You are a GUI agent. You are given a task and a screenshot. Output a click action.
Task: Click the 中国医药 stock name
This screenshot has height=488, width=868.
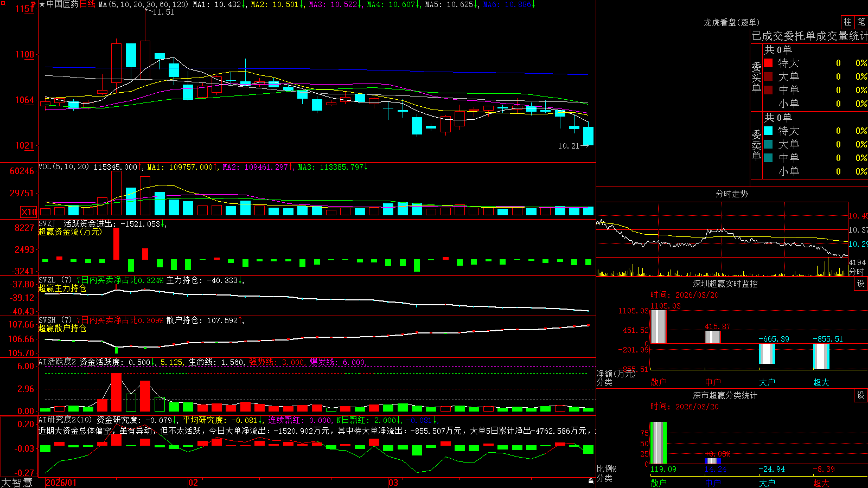[x=62, y=4]
